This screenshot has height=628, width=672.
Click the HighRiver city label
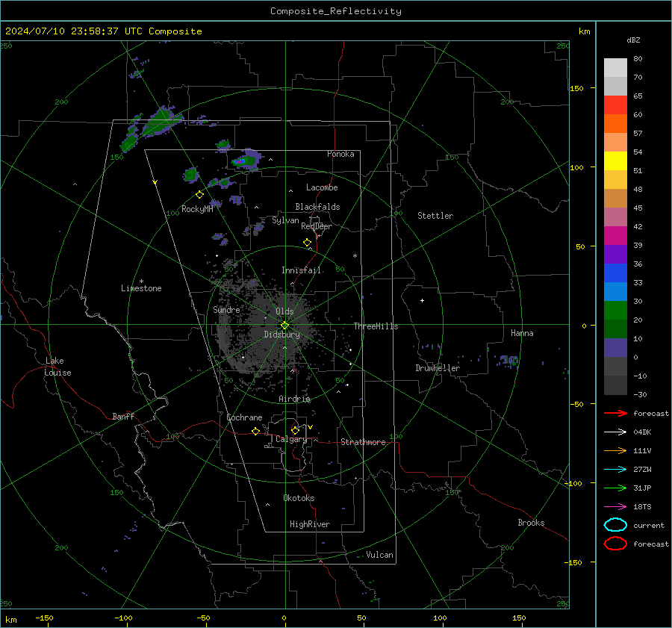[310, 524]
